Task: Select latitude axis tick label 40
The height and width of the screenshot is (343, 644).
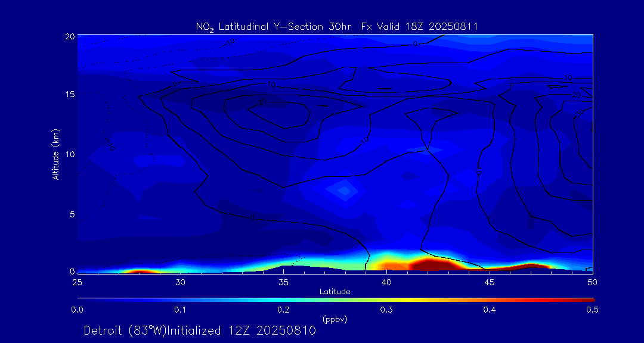Action: click(386, 282)
